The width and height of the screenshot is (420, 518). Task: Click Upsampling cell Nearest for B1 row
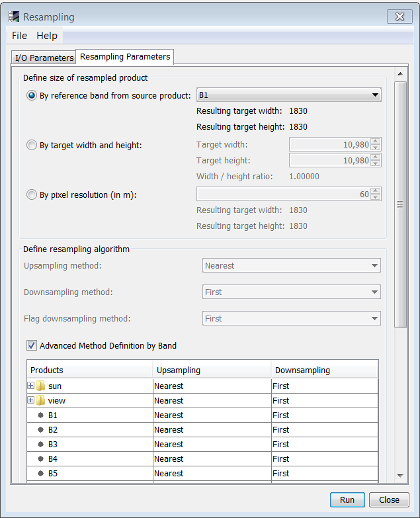click(x=212, y=415)
